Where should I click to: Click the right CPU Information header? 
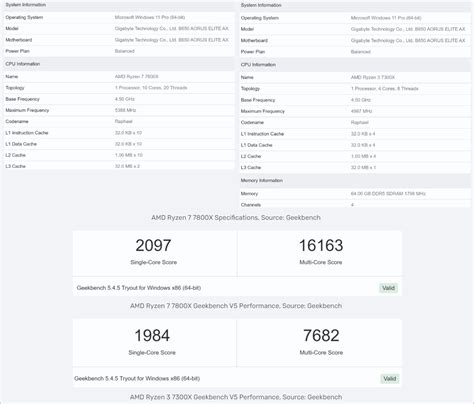click(258, 65)
